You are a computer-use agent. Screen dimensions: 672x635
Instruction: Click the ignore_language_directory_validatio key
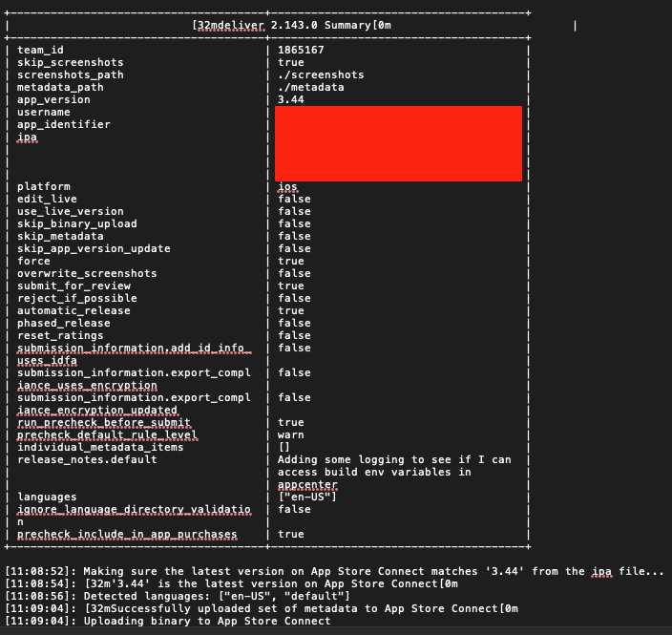[135, 510]
